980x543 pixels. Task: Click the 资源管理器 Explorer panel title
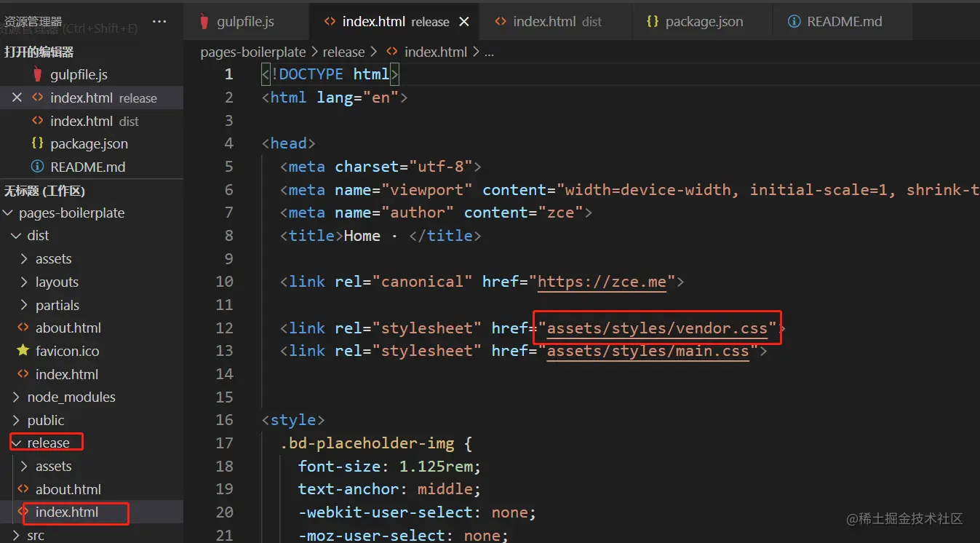(33, 22)
